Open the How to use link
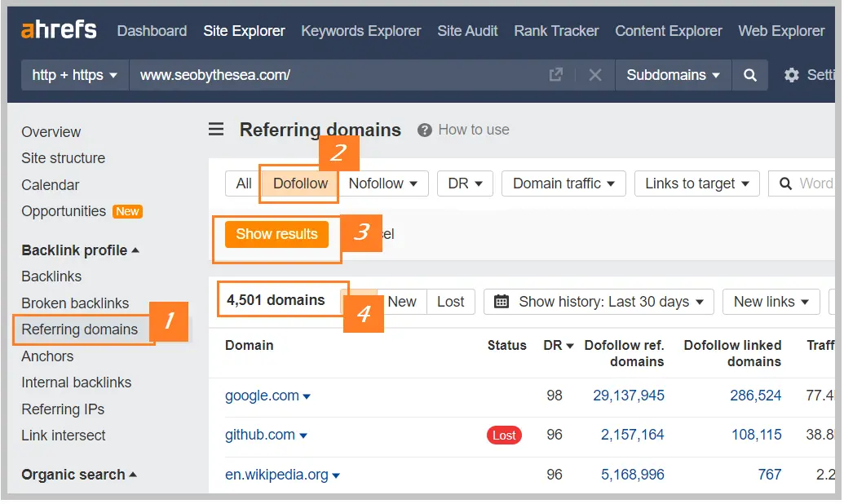Image resolution: width=844 pixels, height=504 pixels. pyautogui.click(x=474, y=130)
